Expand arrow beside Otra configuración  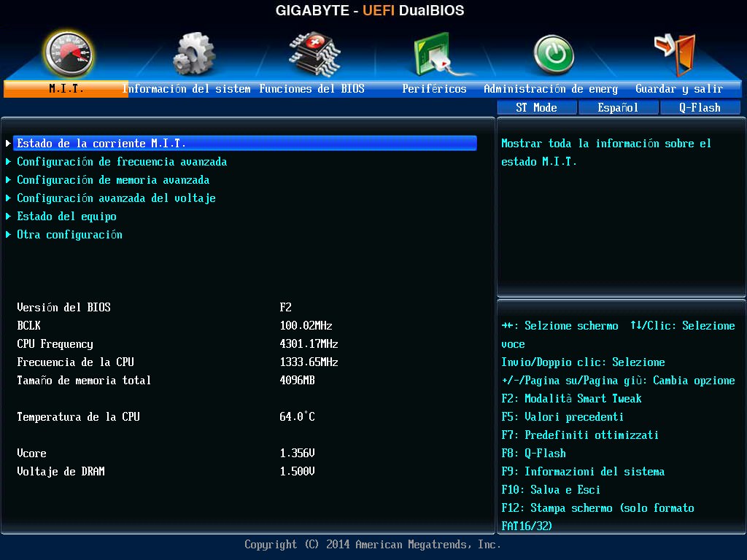(x=8, y=235)
